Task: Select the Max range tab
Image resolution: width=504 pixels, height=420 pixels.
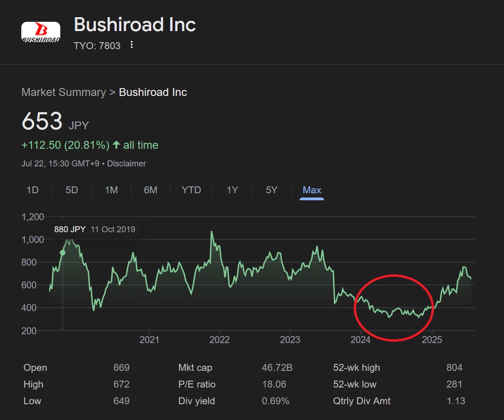Action: tap(312, 190)
